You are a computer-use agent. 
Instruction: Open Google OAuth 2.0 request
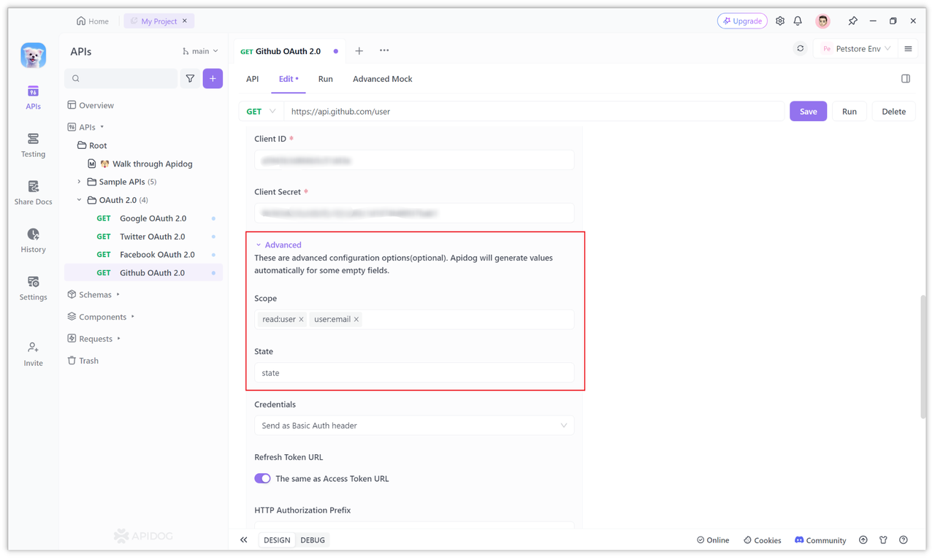pos(143,218)
